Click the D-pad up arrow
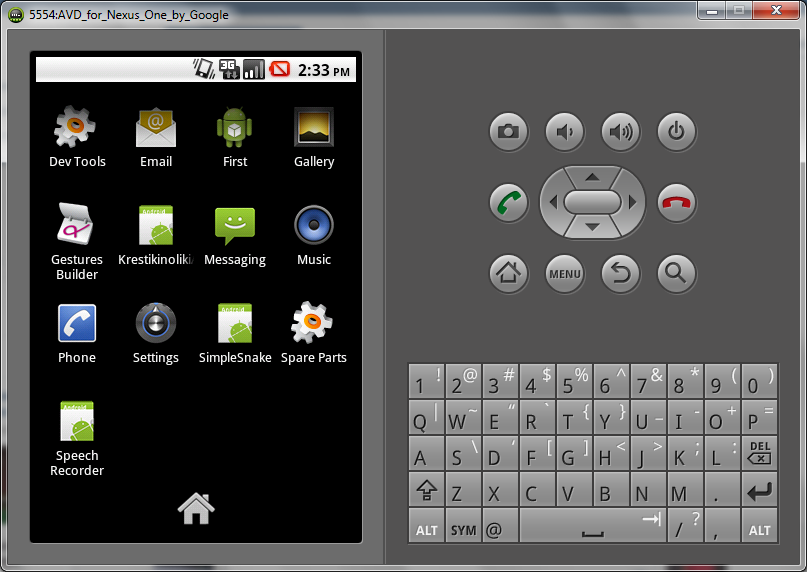The width and height of the screenshot is (807, 572). tap(592, 177)
